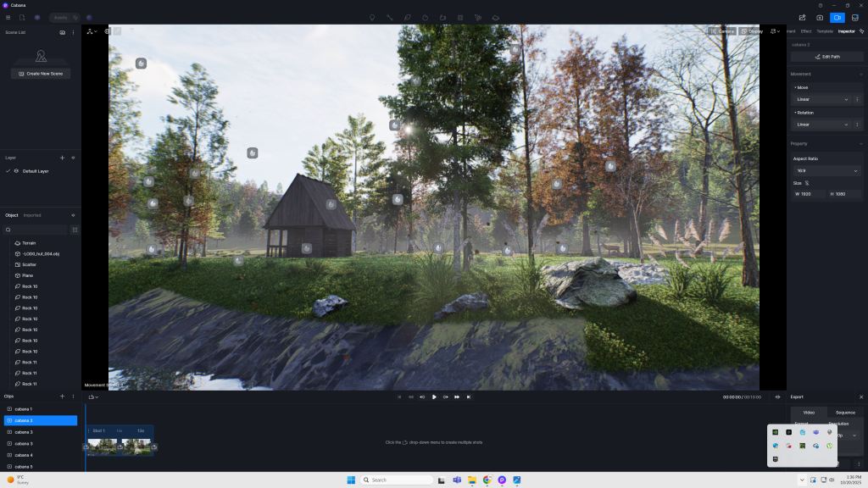
Task: Toggle Default Layer checkmark
Action: [8, 171]
